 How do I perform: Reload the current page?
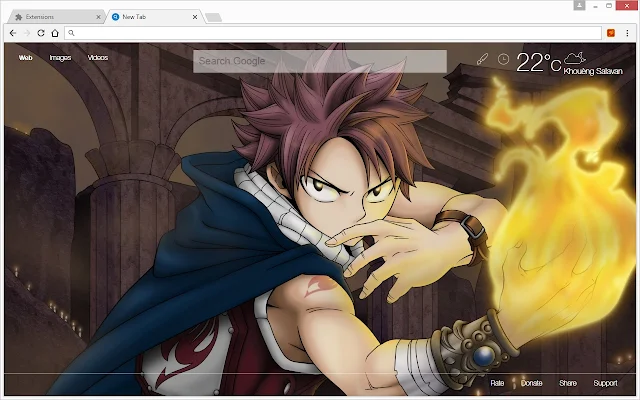[41, 33]
